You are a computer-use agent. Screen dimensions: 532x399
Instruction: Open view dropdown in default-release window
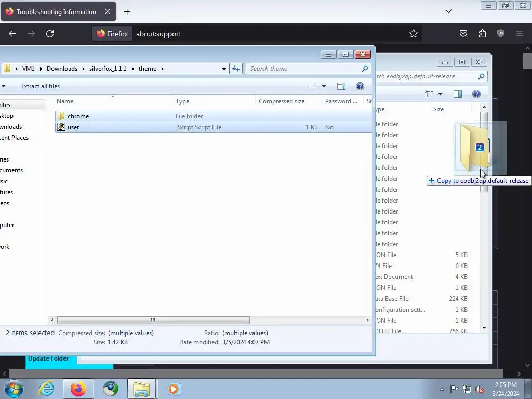click(440, 94)
